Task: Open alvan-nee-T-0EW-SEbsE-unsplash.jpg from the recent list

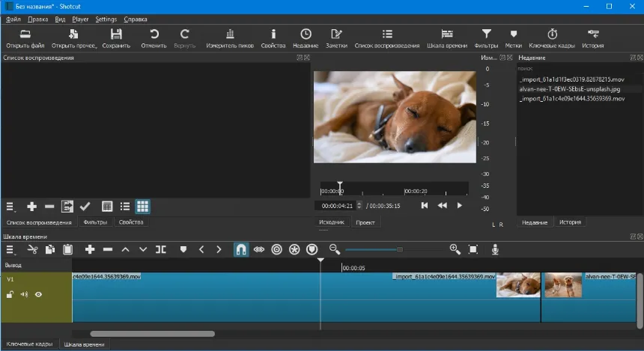Action: click(570, 89)
